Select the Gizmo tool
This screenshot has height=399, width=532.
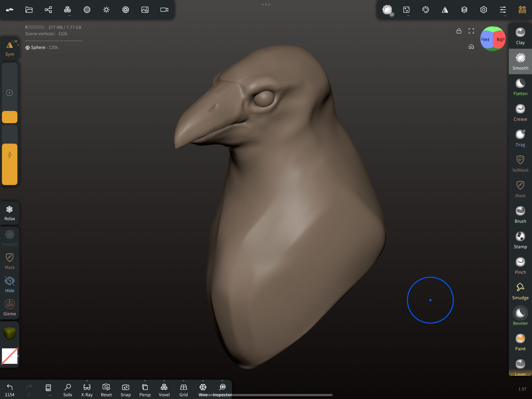click(x=10, y=308)
